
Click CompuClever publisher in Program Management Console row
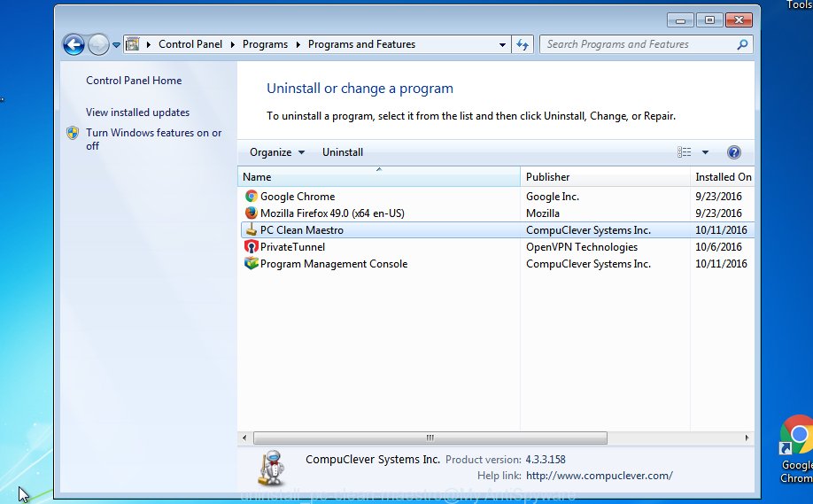pos(588,264)
